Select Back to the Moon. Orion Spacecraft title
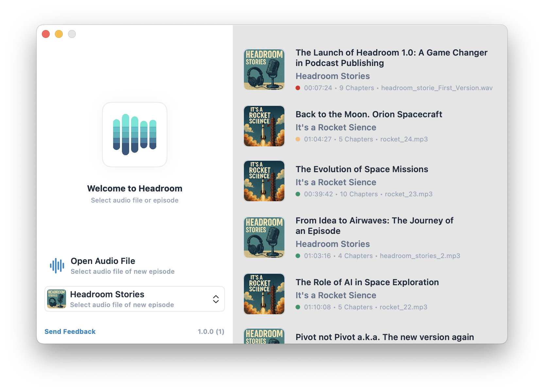Screen dimensions: 544x392 368,114
